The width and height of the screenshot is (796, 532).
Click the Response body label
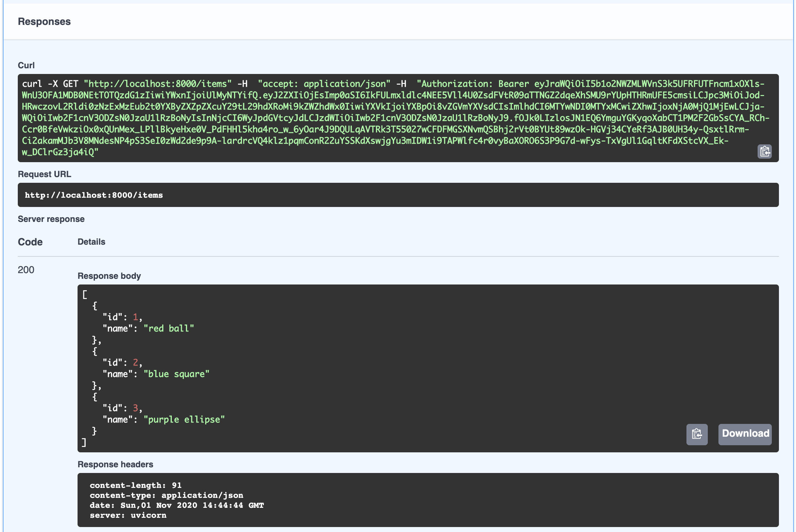tap(109, 276)
